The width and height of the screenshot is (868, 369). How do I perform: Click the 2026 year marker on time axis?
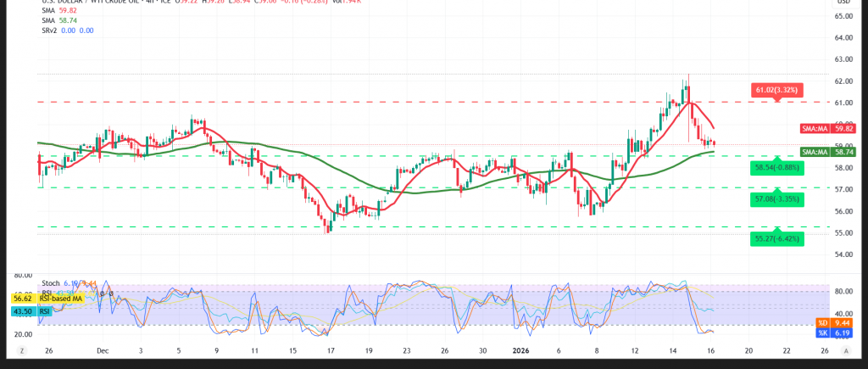[520, 349]
